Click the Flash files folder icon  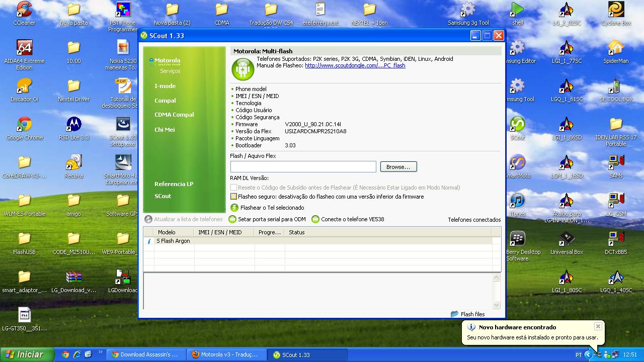tap(454, 314)
